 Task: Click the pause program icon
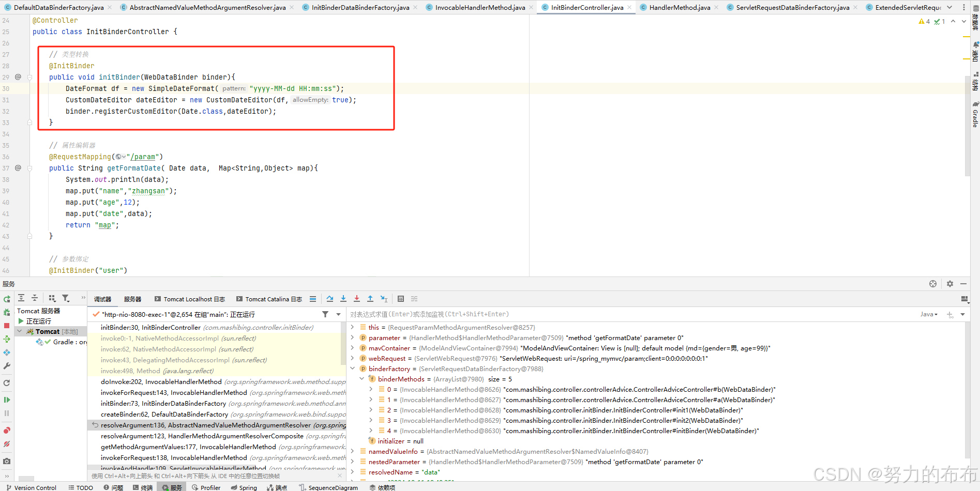click(x=7, y=413)
